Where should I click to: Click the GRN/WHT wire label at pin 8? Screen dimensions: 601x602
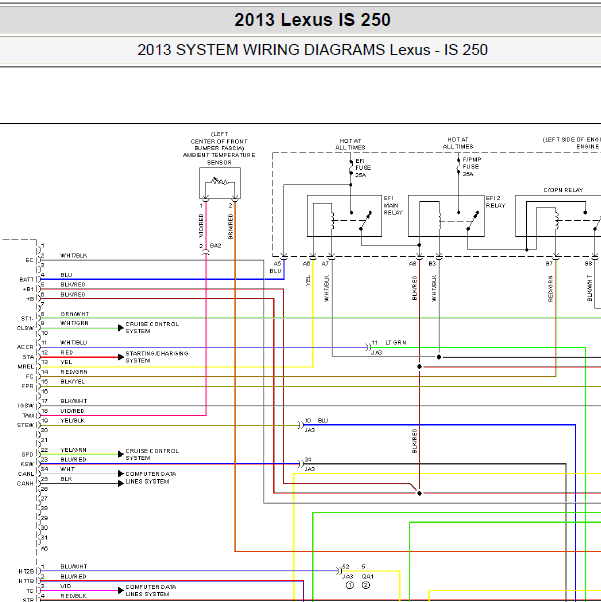coord(75,314)
